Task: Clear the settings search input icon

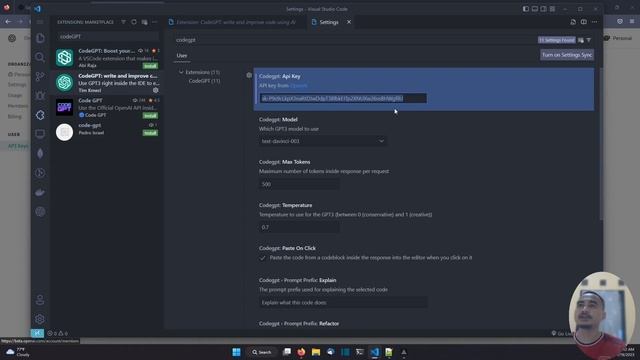Action: pos(581,40)
